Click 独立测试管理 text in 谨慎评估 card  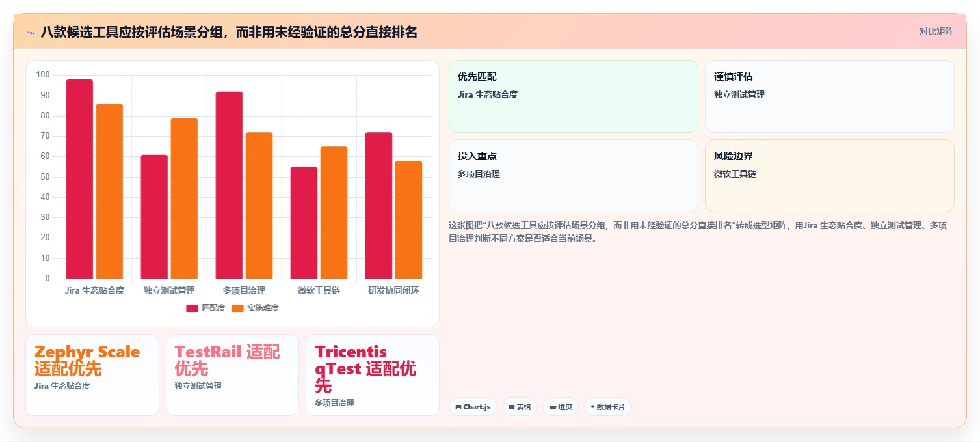739,94
